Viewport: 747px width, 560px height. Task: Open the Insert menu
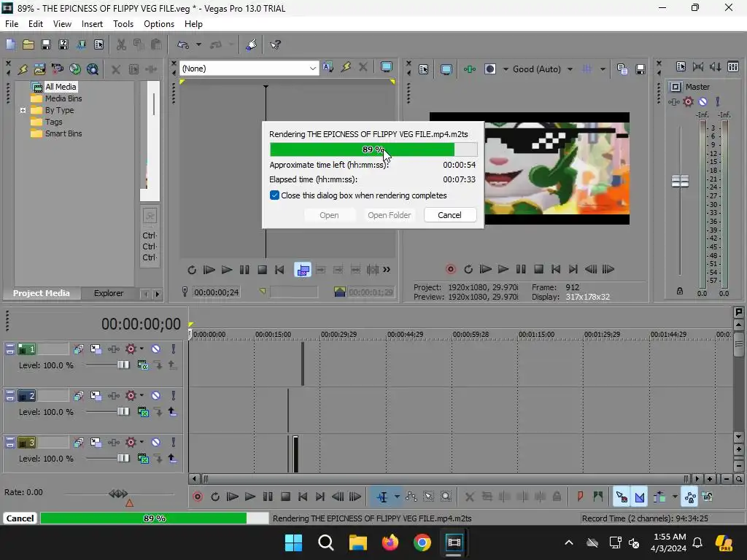92,24
